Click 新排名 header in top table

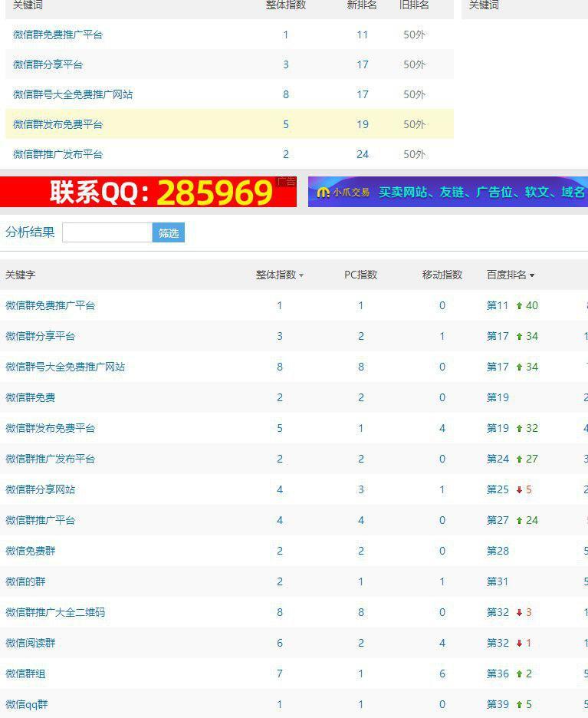[x=362, y=5]
